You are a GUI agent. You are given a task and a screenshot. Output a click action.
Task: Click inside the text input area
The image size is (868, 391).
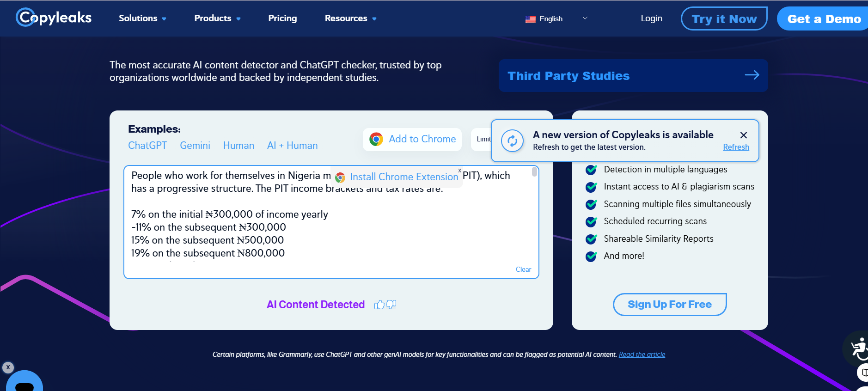[x=331, y=222]
